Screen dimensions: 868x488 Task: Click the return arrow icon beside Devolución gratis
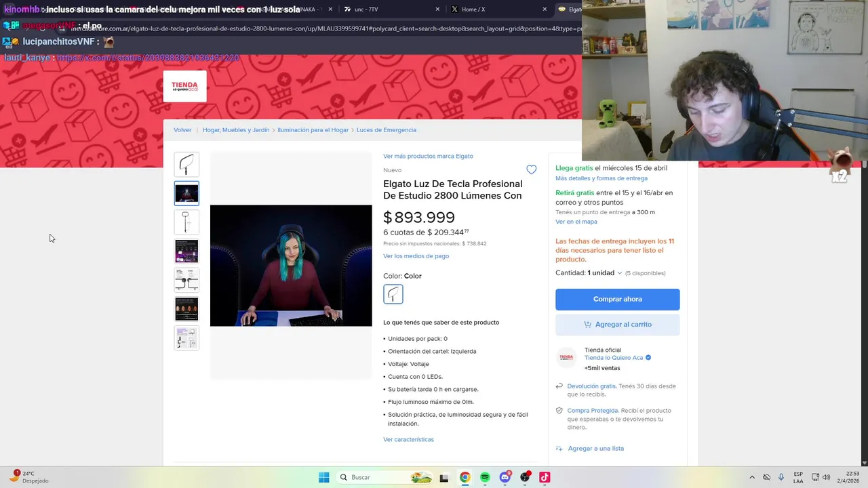click(x=559, y=386)
